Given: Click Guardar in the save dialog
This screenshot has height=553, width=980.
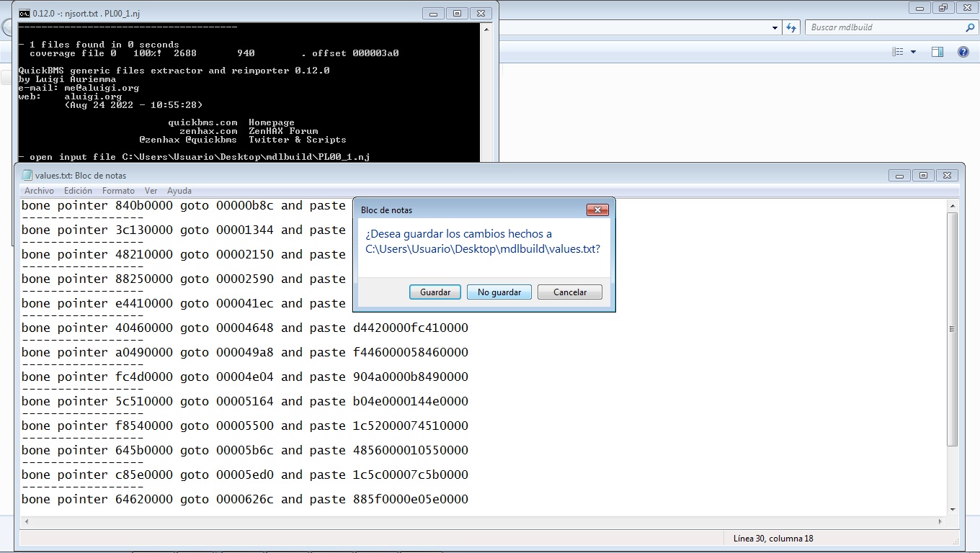Looking at the screenshot, I should click(435, 292).
